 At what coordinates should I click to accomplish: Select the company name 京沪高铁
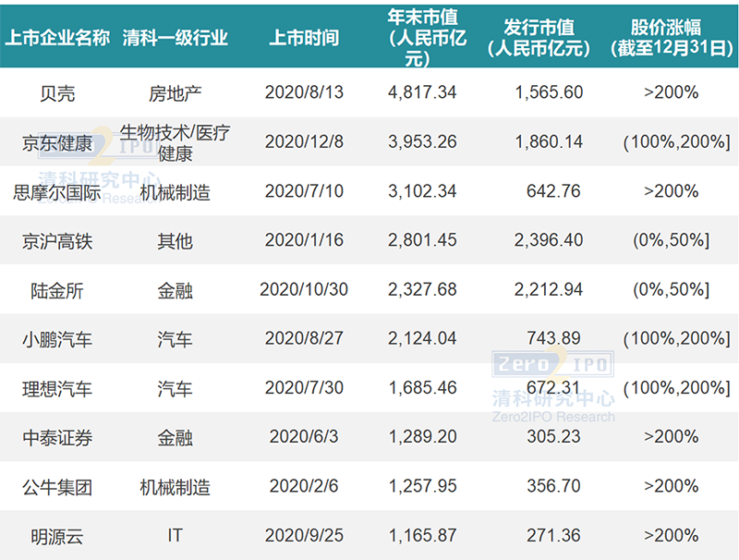point(57,241)
